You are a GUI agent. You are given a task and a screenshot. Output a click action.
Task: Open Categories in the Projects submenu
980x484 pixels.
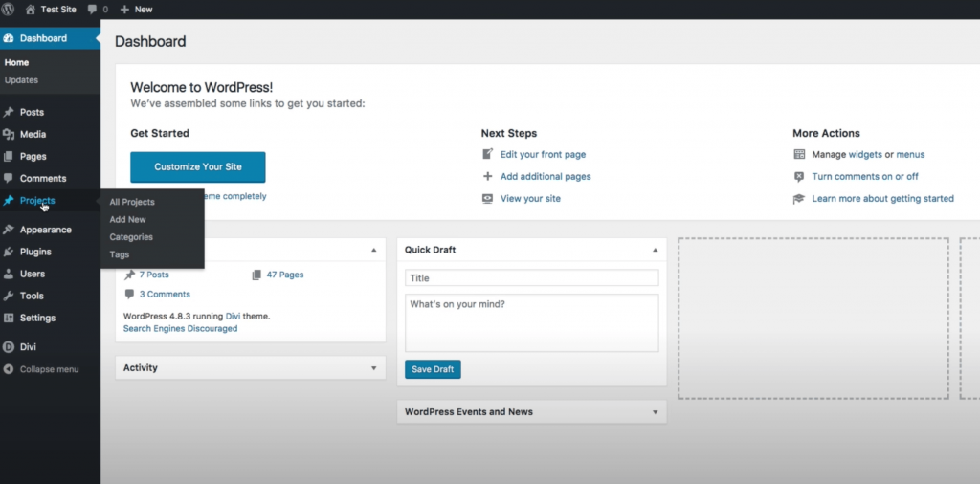click(131, 237)
